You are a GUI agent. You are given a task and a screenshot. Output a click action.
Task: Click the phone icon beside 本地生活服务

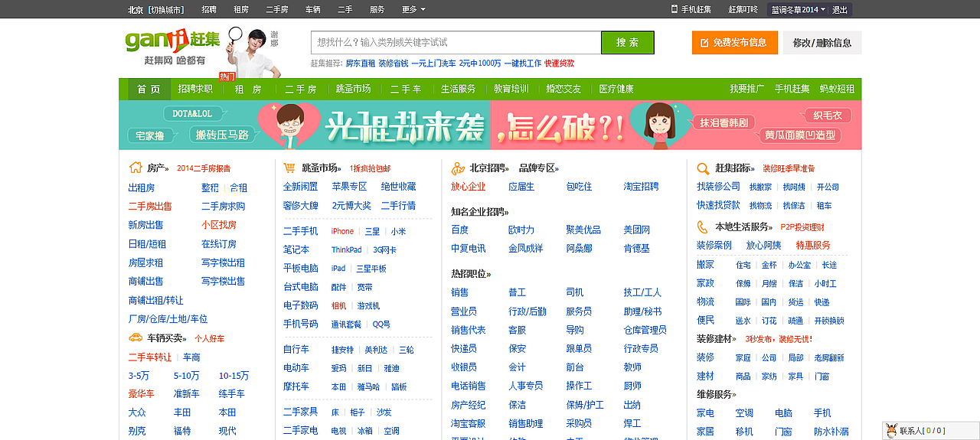(x=703, y=227)
